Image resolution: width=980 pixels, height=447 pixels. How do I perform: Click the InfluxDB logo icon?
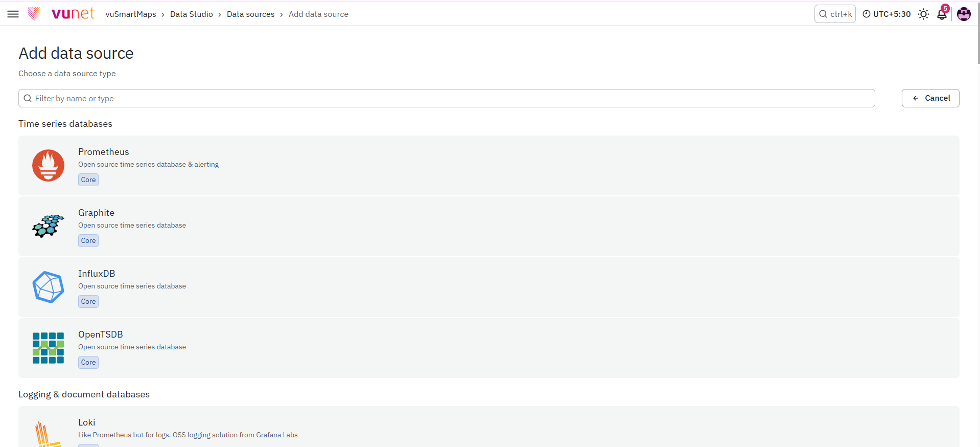[x=49, y=287]
